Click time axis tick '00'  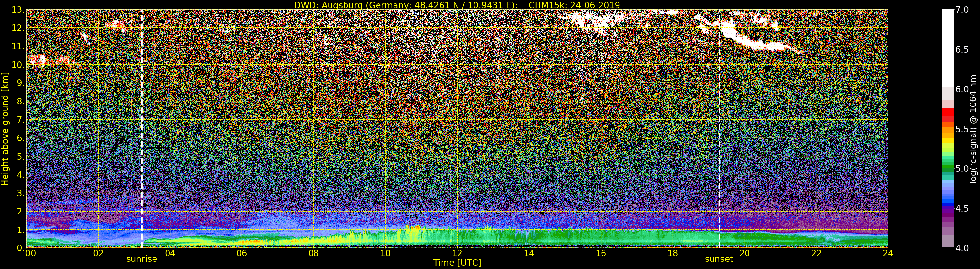tap(30, 253)
